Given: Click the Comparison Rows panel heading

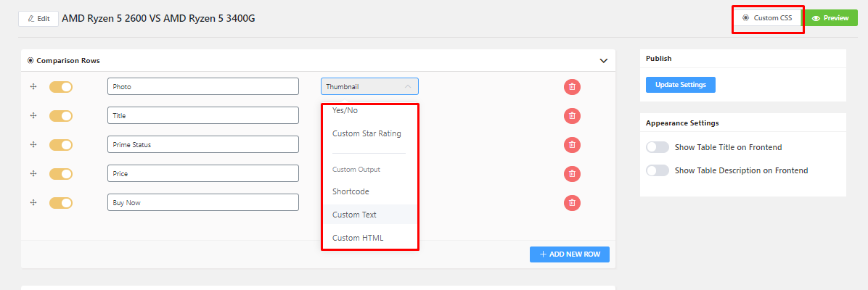Looking at the screenshot, I should (x=68, y=60).
